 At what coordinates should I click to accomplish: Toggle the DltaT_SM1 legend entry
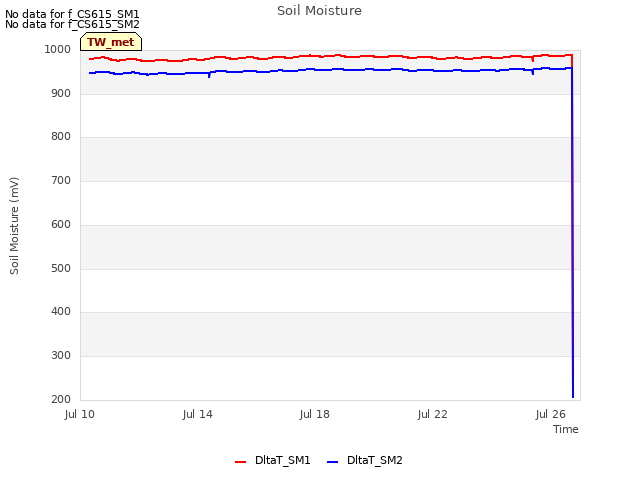pos(273,460)
